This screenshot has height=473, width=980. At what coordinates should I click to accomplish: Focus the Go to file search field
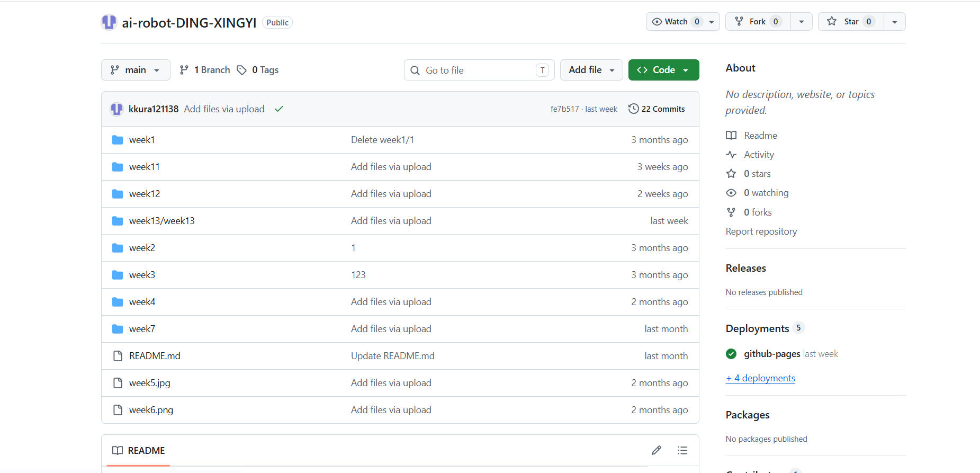coord(479,70)
